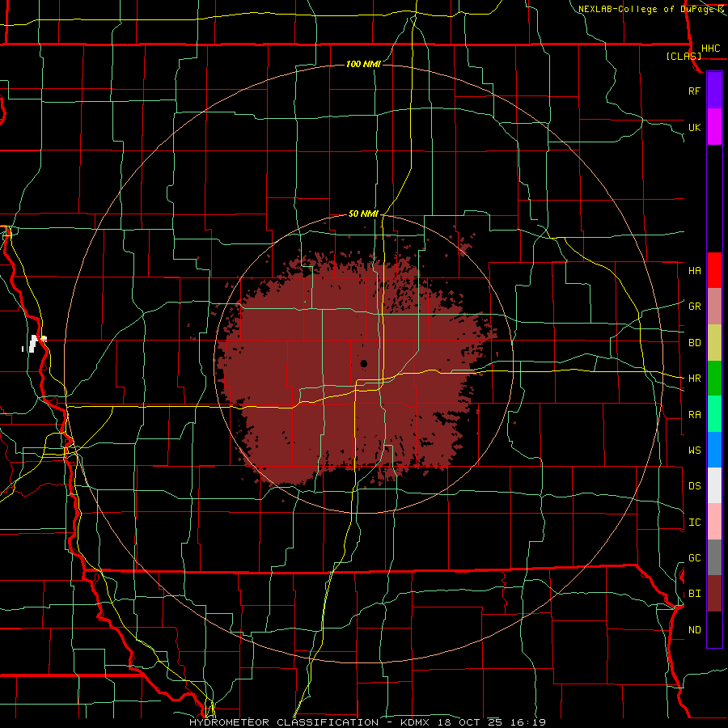Click the 'RA' legend label
The height and width of the screenshot is (728, 728).
(x=694, y=415)
